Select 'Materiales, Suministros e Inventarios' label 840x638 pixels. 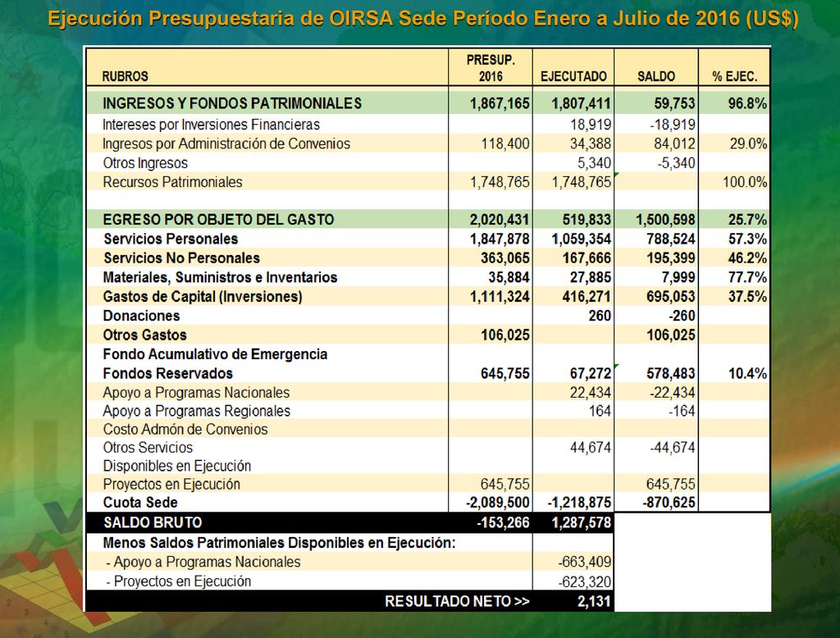pos(220,277)
